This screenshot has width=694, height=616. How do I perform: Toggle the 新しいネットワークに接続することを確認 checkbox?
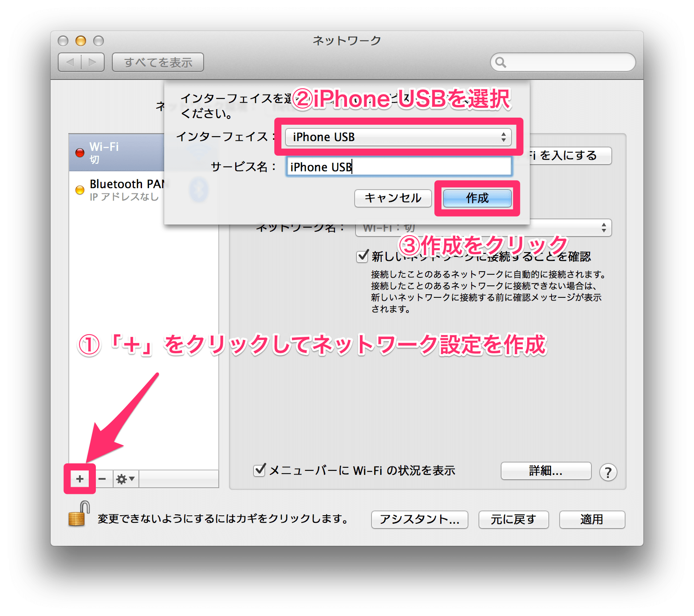(x=363, y=256)
